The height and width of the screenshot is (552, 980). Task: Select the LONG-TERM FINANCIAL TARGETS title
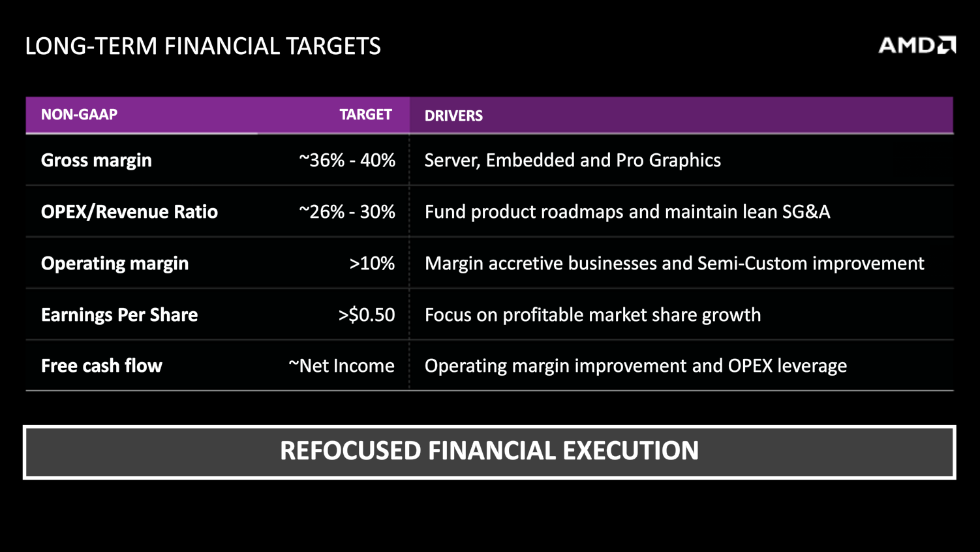[203, 46]
